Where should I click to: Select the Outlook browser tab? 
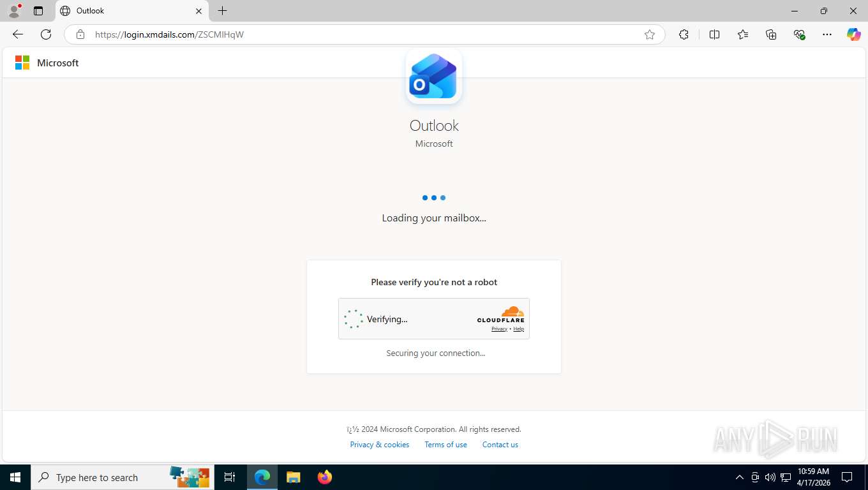coord(132,11)
